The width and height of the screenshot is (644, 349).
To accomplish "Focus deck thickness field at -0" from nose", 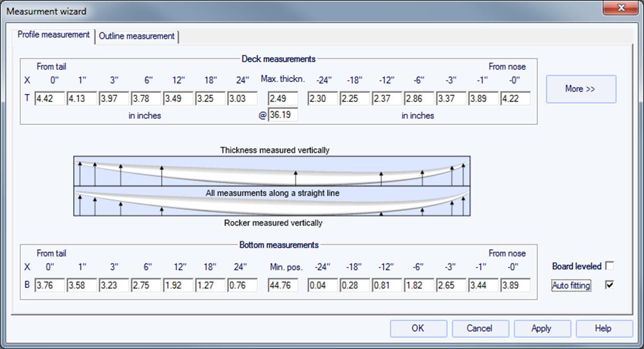I will coord(515,98).
